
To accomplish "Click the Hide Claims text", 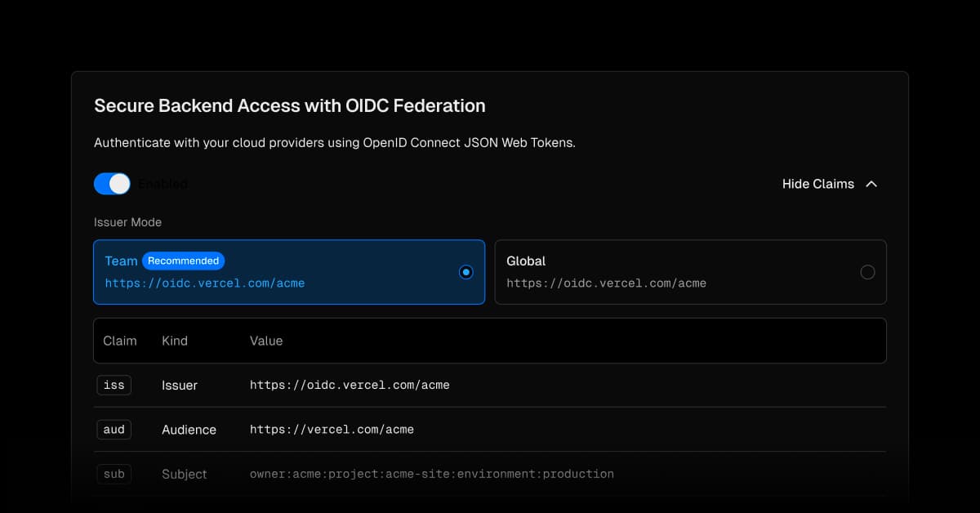I will coord(817,184).
